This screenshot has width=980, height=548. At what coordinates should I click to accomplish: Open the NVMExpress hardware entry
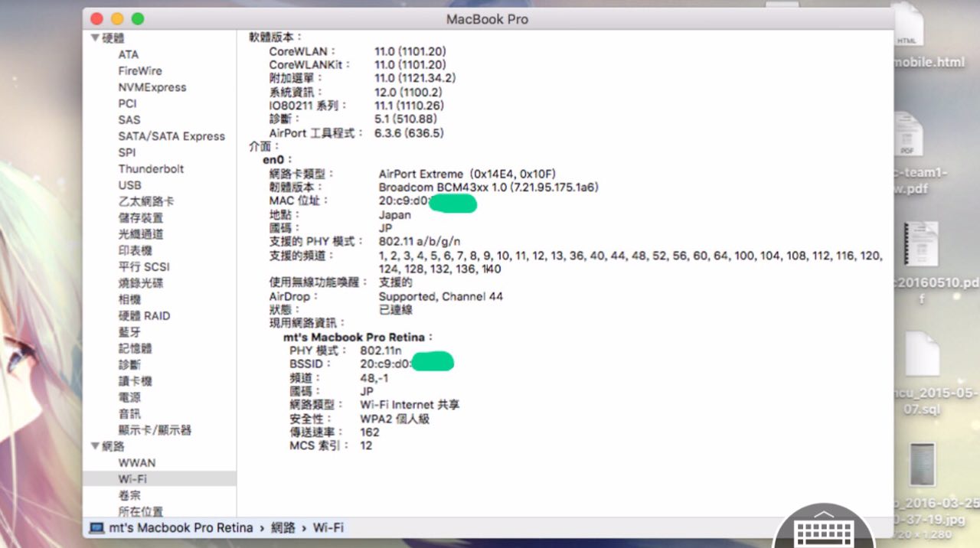point(152,87)
